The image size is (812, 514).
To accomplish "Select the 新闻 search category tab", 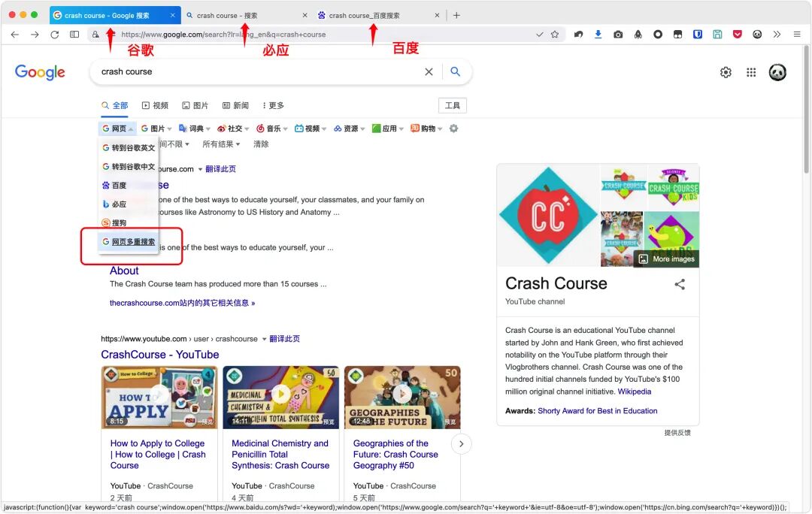I will [235, 106].
